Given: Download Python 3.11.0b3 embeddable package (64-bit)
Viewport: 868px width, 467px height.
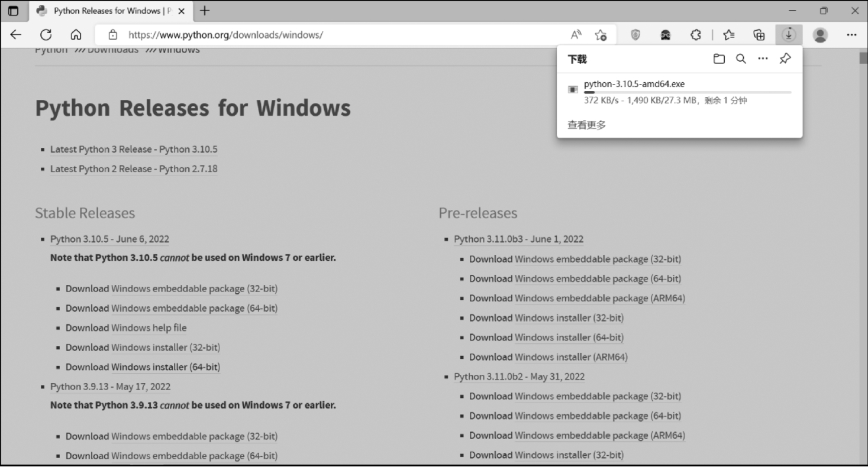Looking at the screenshot, I should [598, 279].
